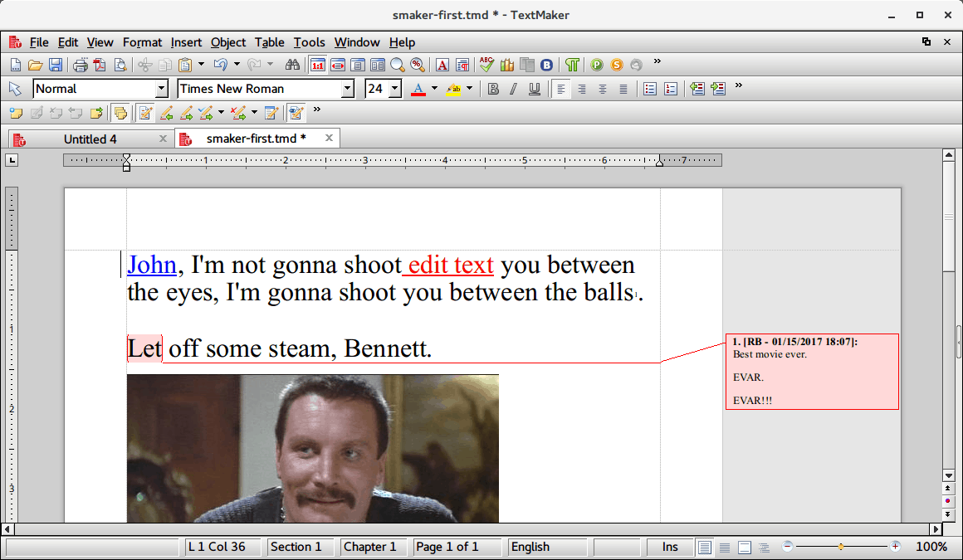
Task: Save the document with the floppy disk icon
Action: pyautogui.click(x=56, y=65)
